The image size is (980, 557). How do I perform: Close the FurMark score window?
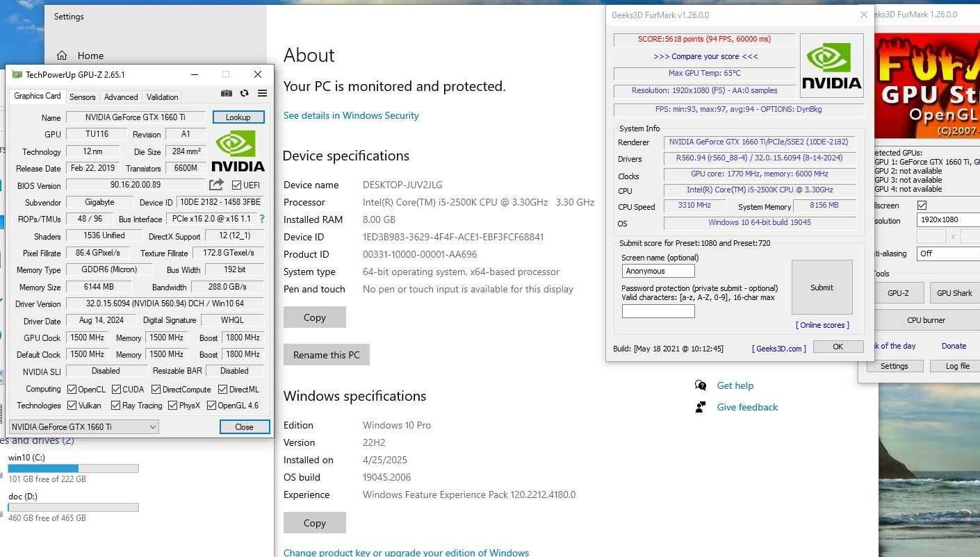pyautogui.click(x=864, y=15)
